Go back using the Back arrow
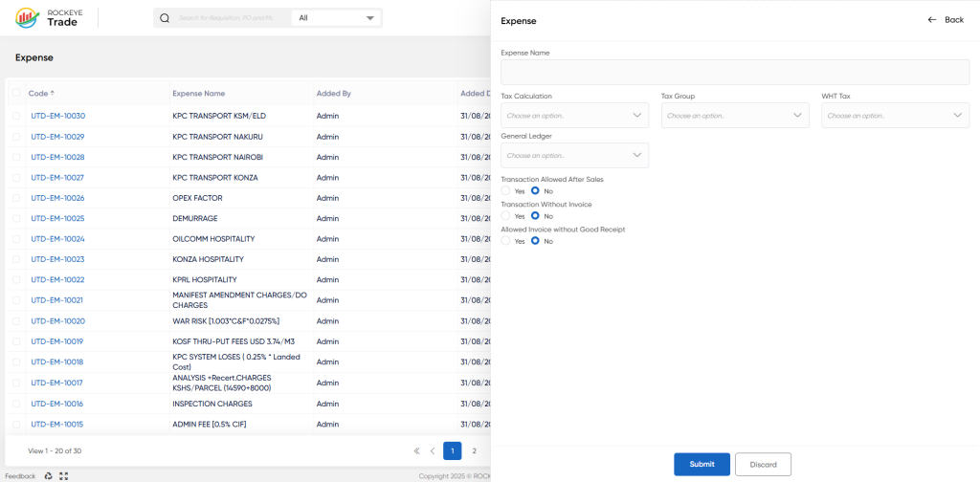 [946, 20]
